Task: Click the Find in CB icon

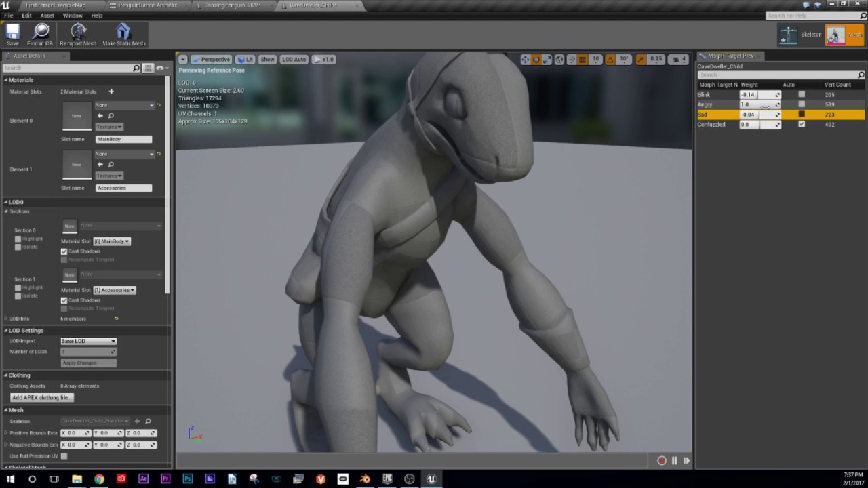Action: 40,35
